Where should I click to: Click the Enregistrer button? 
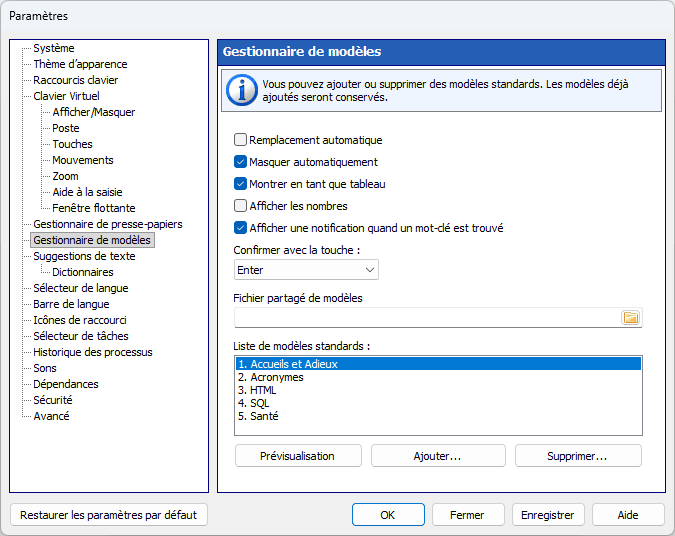point(548,515)
